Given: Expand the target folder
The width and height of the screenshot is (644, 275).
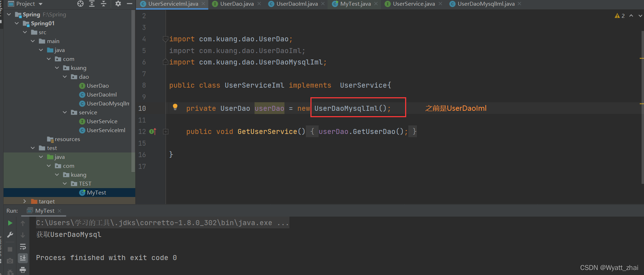Looking at the screenshot, I should click(x=25, y=201).
